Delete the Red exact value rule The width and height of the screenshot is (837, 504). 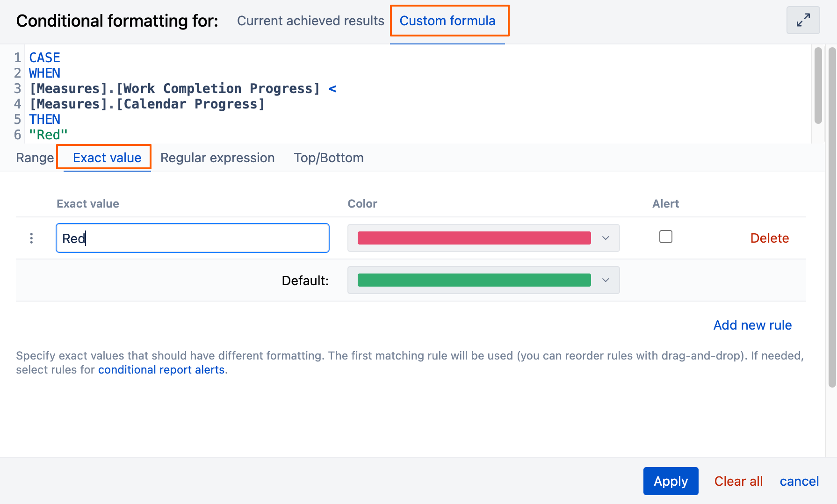769,238
